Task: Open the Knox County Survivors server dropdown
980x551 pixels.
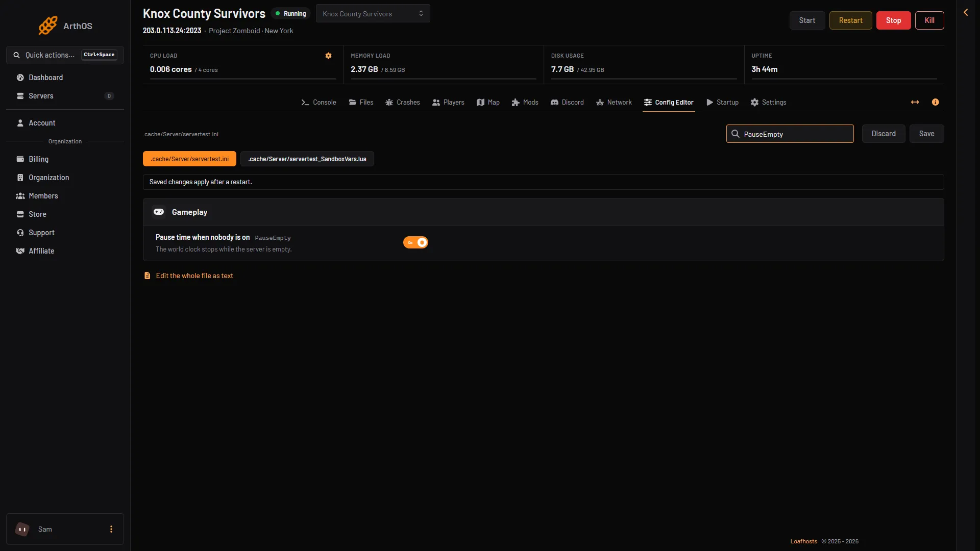Action: tap(373, 14)
